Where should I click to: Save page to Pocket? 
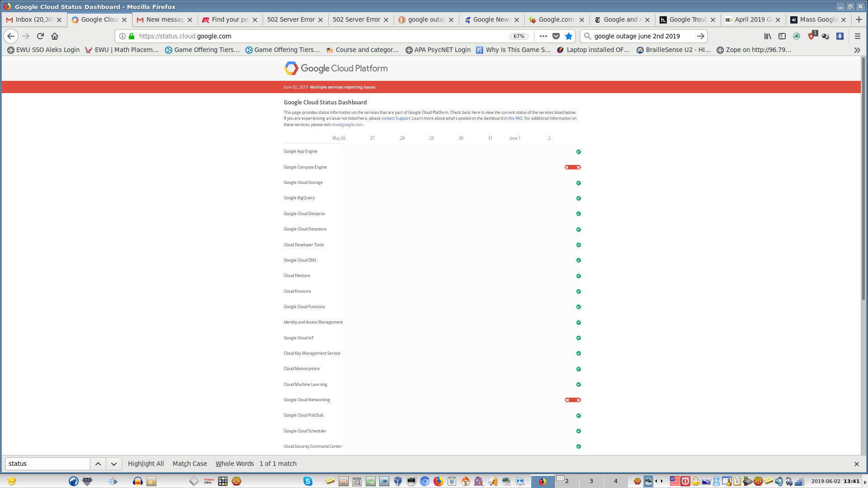(x=556, y=36)
